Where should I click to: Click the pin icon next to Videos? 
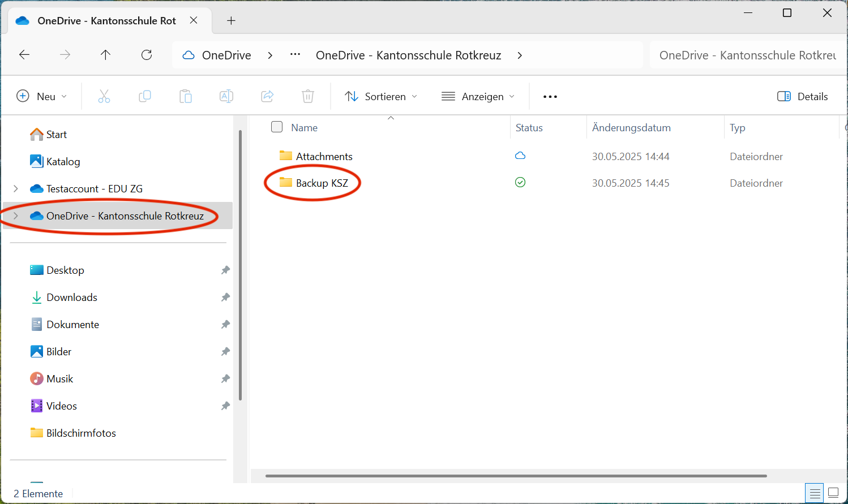pyautogui.click(x=225, y=406)
